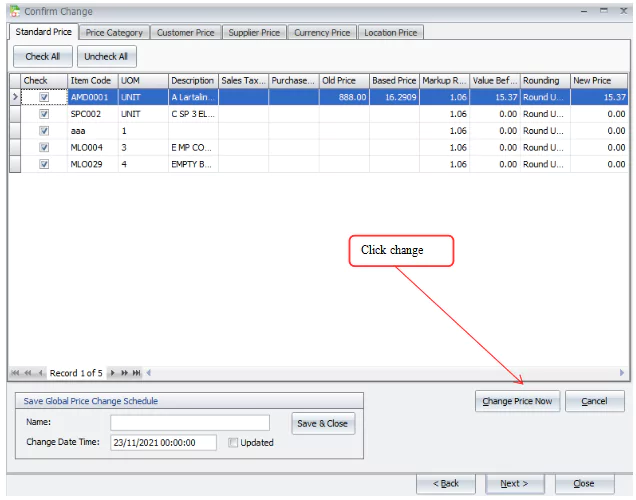Viewport: 636px width, 500px height.
Task: Click the EMPTY B... description cell
Action: click(193, 164)
